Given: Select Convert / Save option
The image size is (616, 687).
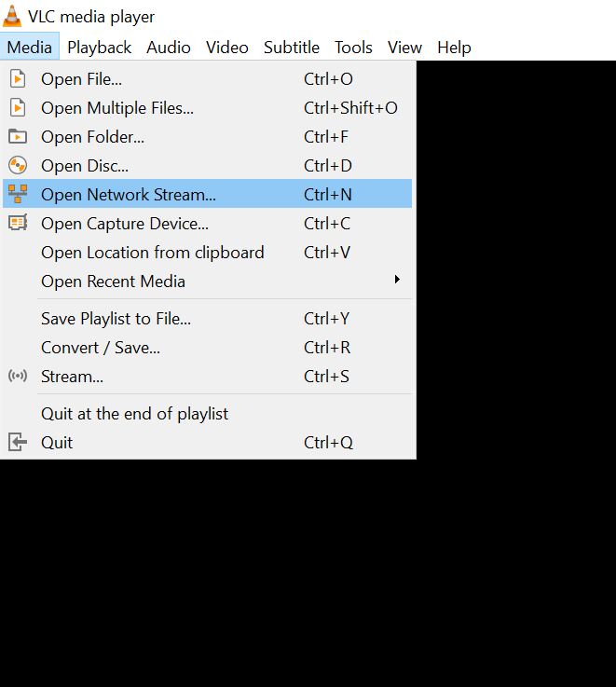Looking at the screenshot, I should (x=101, y=348).
